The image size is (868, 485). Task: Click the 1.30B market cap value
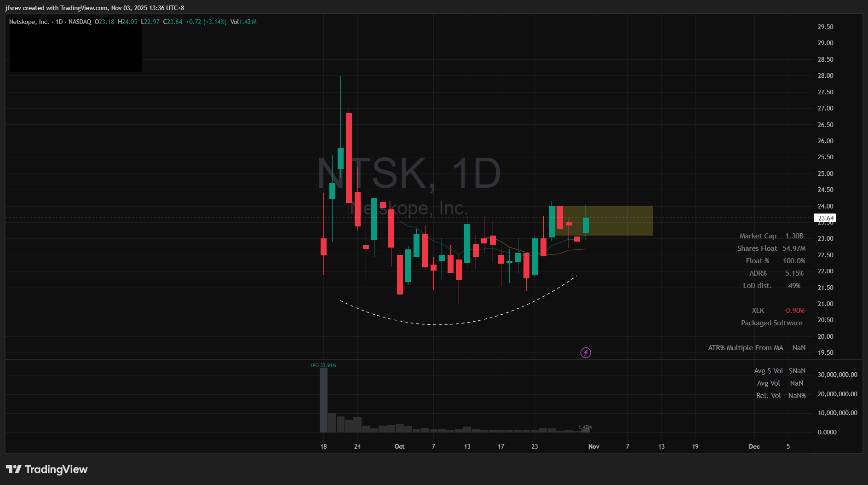point(794,236)
